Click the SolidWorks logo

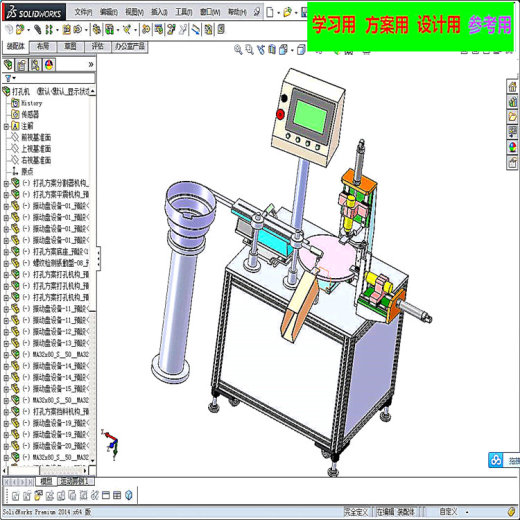(34, 12)
